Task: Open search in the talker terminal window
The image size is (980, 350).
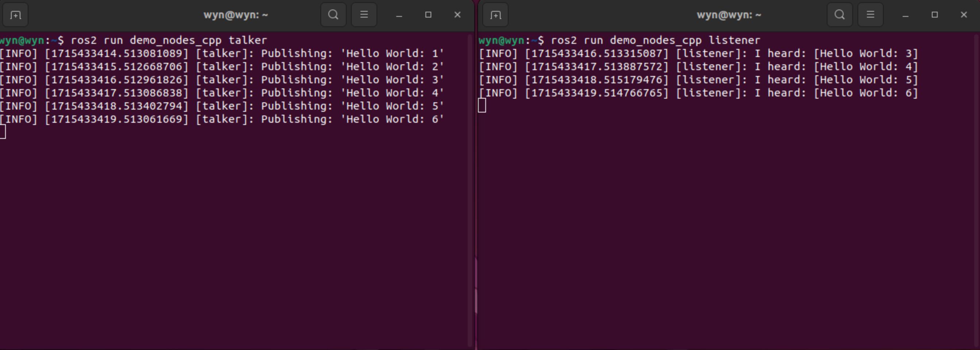Action: [x=333, y=15]
